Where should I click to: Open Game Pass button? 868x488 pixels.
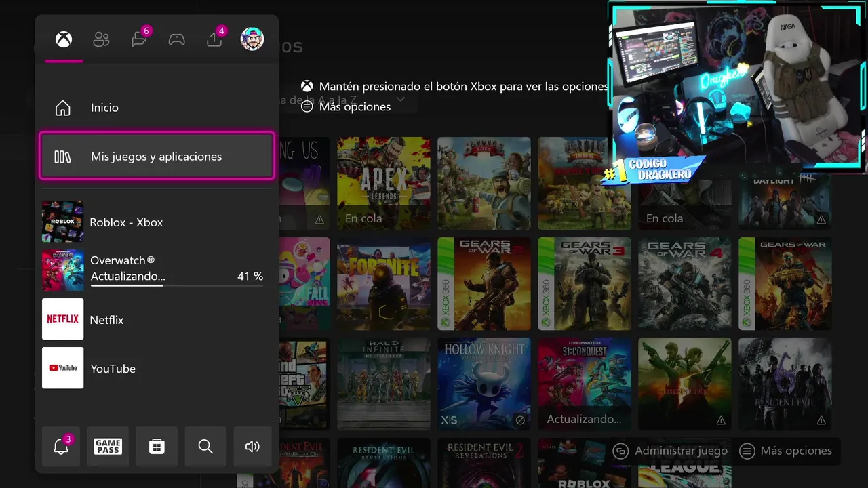108,447
